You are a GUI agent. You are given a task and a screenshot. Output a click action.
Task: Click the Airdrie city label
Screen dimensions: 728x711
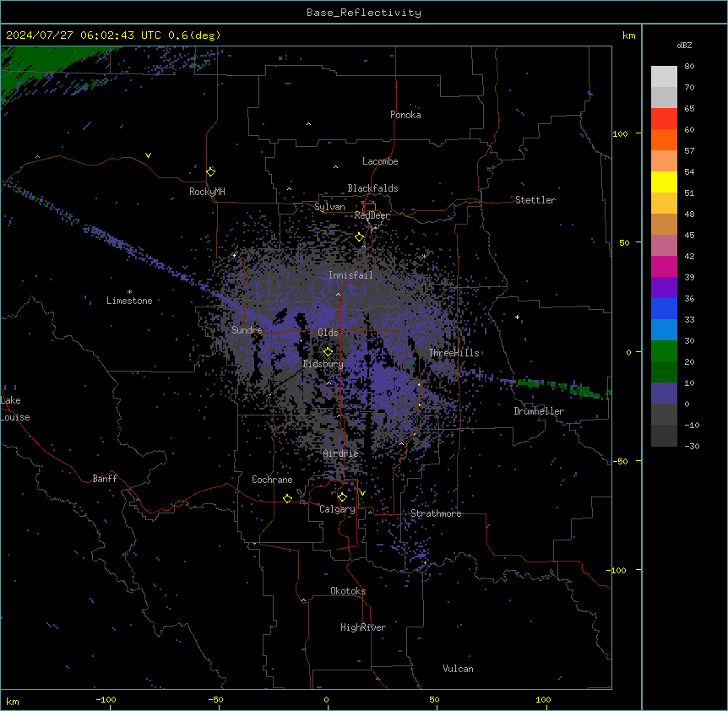pyautogui.click(x=340, y=453)
